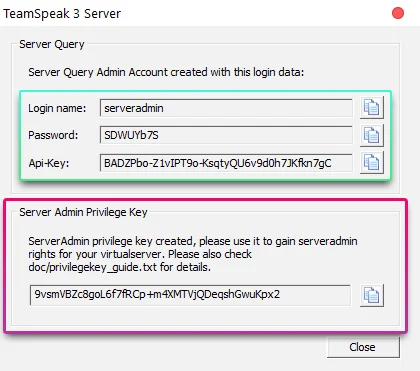Copy the ServerAdmin privilege key
This screenshot has width=420, height=371.
pyautogui.click(x=372, y=295)
